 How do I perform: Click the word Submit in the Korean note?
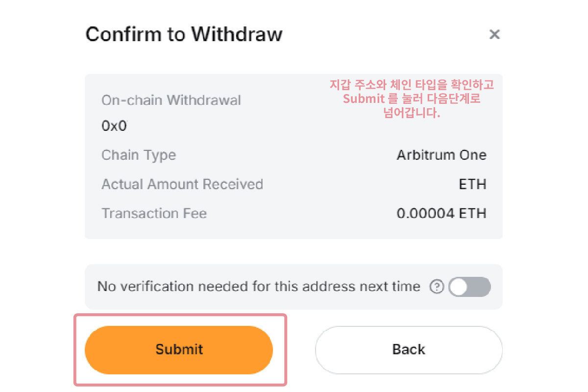(x=363, y=99)
